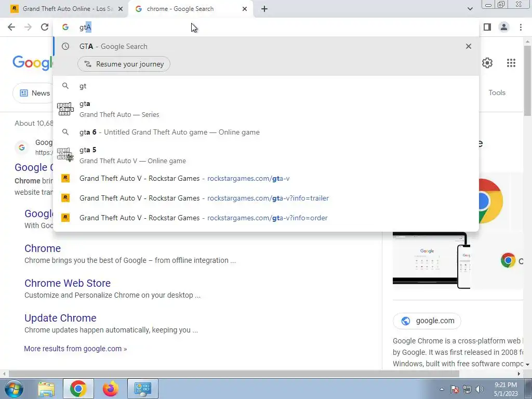Open rockstargames.com/gta-v suggestion
Screen dimensions: 532x399
tap(266, 179)
